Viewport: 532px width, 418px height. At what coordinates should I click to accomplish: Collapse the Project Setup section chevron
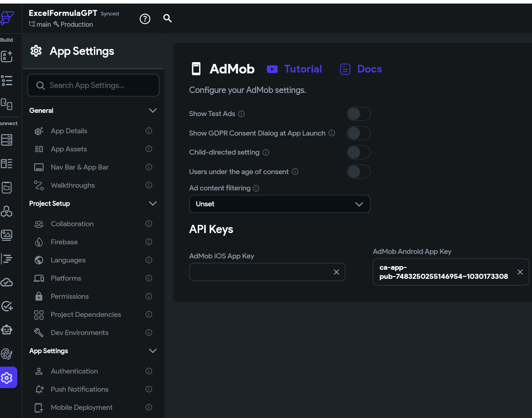pos(153,204)
